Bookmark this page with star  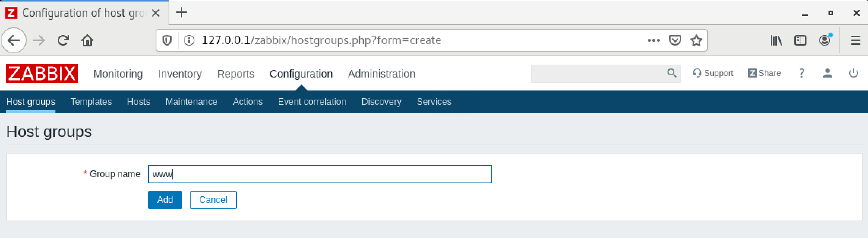(x=696, y=40)
